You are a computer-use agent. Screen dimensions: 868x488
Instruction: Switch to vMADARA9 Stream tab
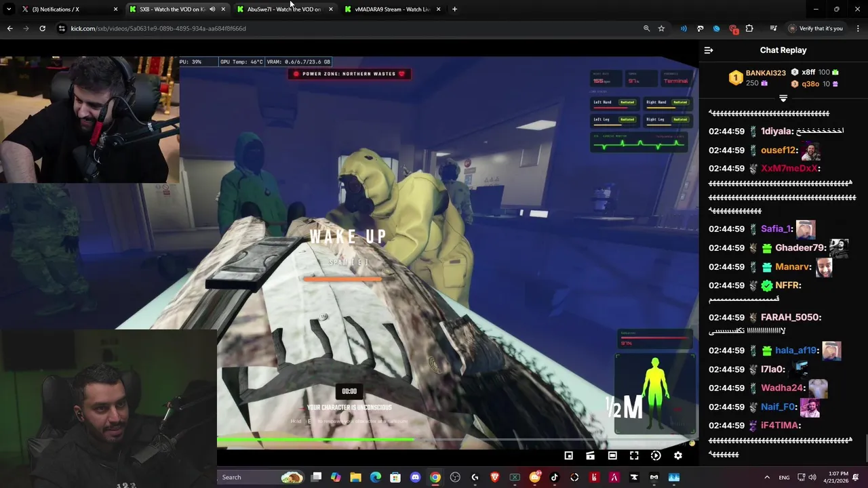pos(392,9)
